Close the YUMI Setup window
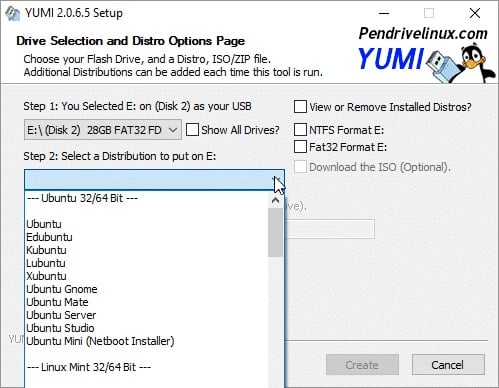Screen dimensions: 499x388 coord(475,13)
